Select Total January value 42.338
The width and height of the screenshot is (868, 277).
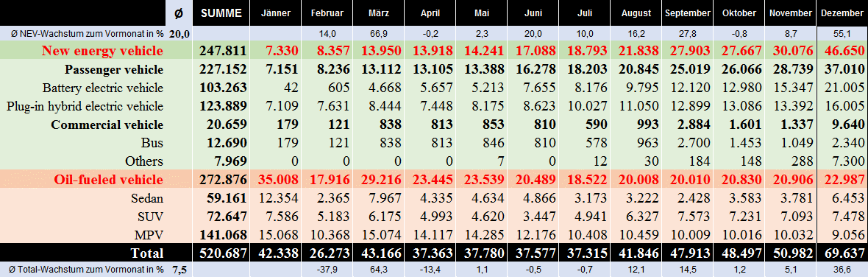click(x=279, y=253)
